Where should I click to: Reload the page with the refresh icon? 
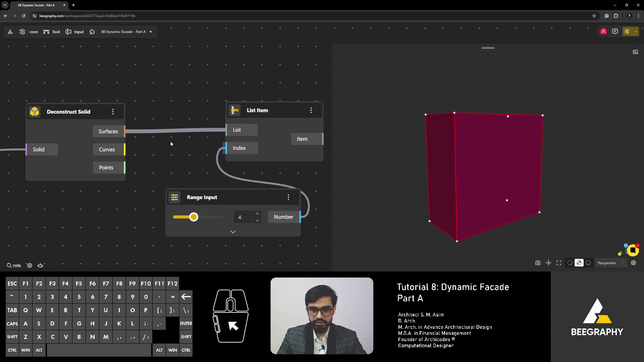click(23, 16)
